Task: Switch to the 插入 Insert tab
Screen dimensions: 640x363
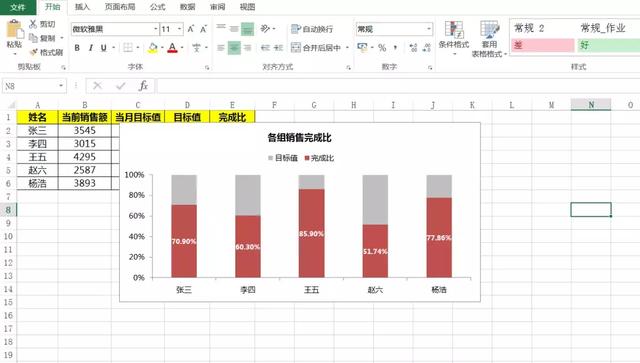Action: pos(82,7)
